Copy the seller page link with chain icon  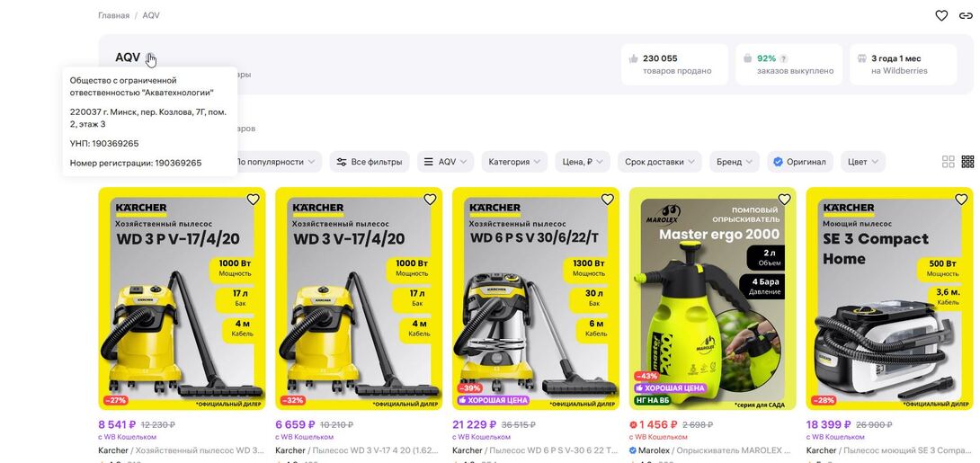click(966, 15)
